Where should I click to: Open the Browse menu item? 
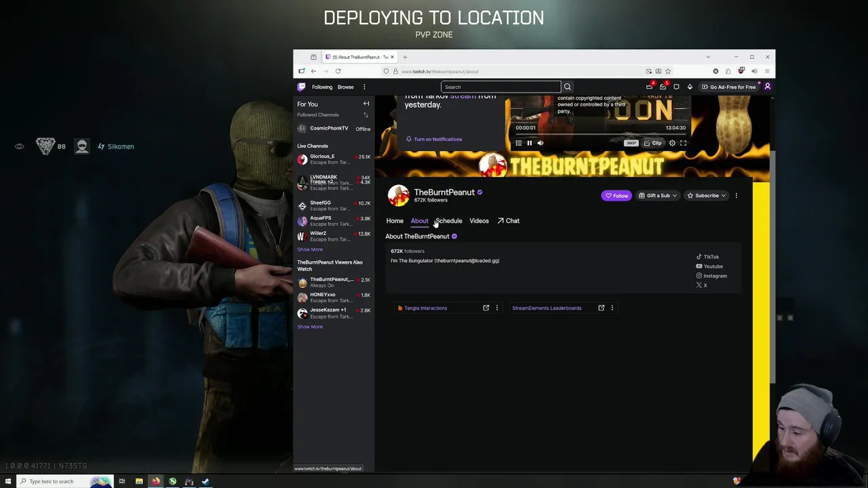346,87
